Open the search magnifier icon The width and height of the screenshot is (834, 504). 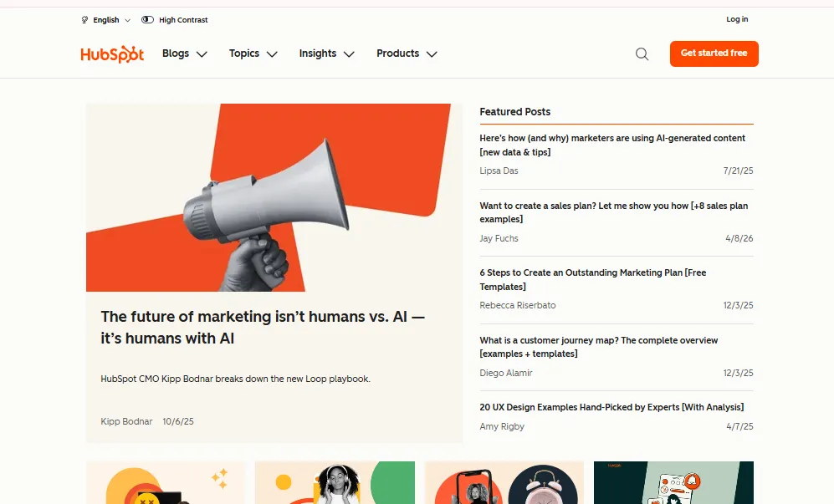642,53
